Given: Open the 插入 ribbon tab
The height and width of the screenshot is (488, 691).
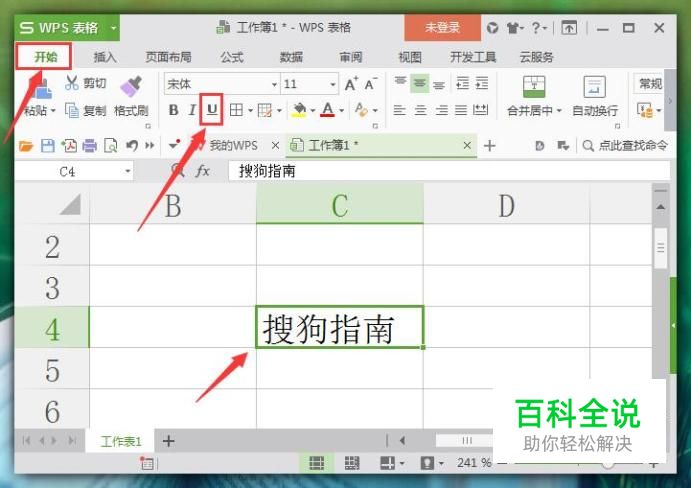Looking at the screenshot, I should click(x=105, y=57).
